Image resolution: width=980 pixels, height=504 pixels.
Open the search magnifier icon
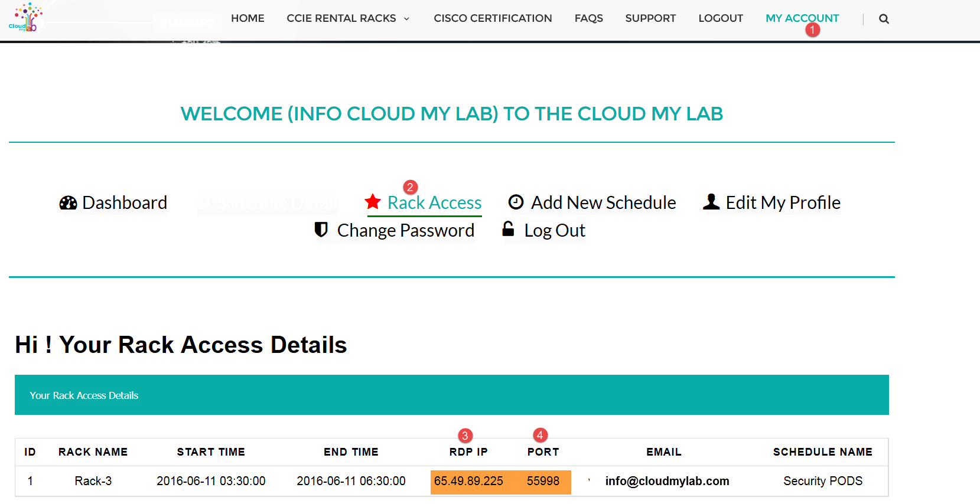click(x=884, y=19)
